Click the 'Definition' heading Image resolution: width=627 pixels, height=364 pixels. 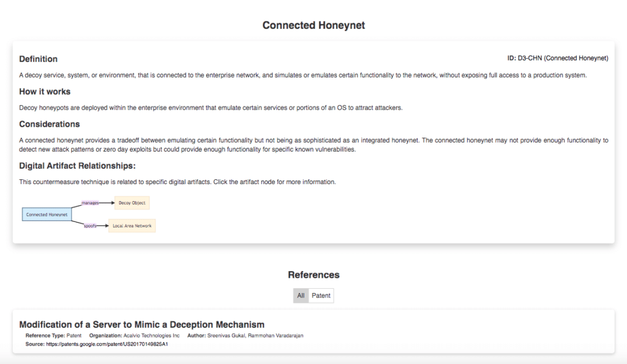pyautogui.click(x=39, y=59)
